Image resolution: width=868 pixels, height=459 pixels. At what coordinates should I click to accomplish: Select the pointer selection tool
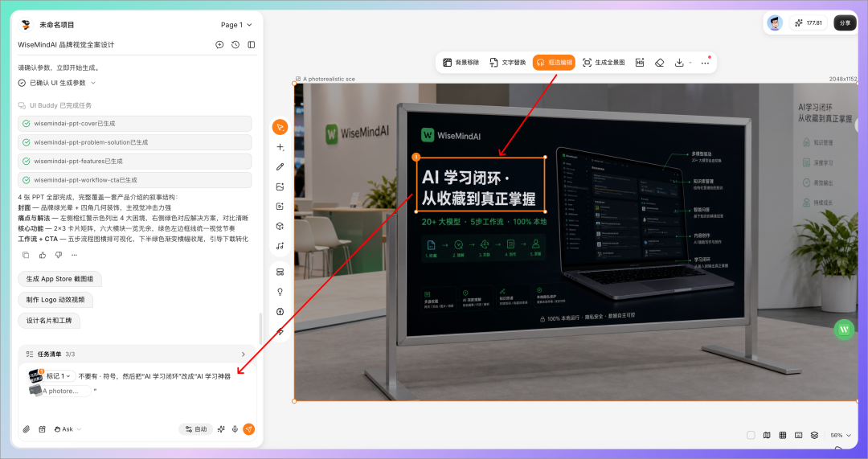[x=280, y=127]
